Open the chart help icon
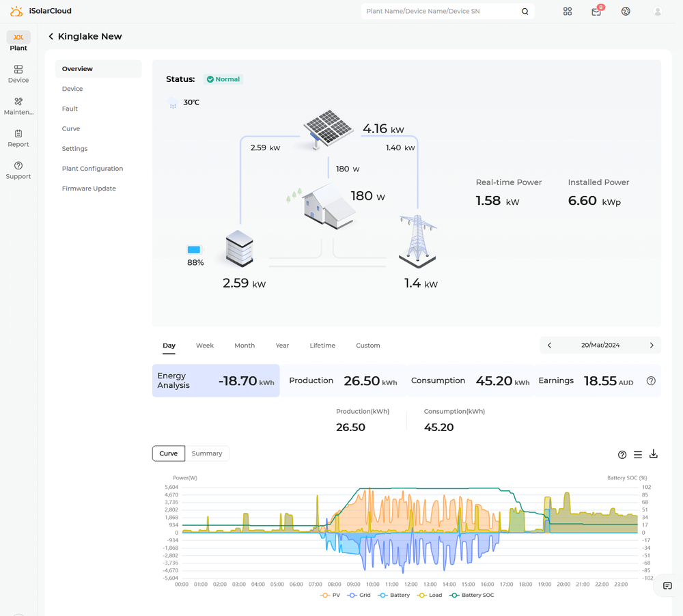 coord(622,455)
